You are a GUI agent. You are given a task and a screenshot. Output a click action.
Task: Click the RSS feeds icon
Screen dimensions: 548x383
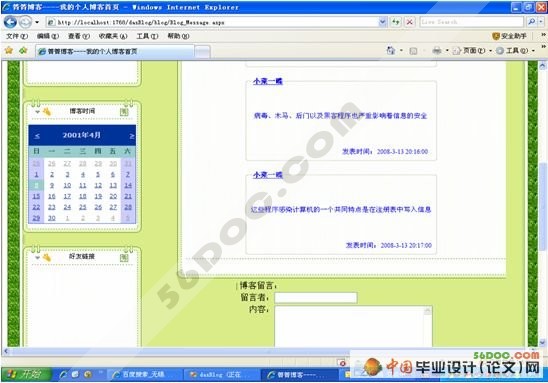coord(413,51)
